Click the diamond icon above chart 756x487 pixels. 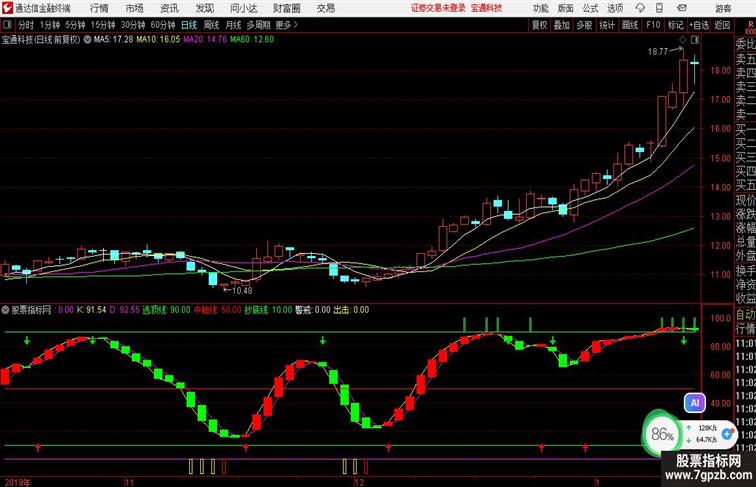[682, 40]
